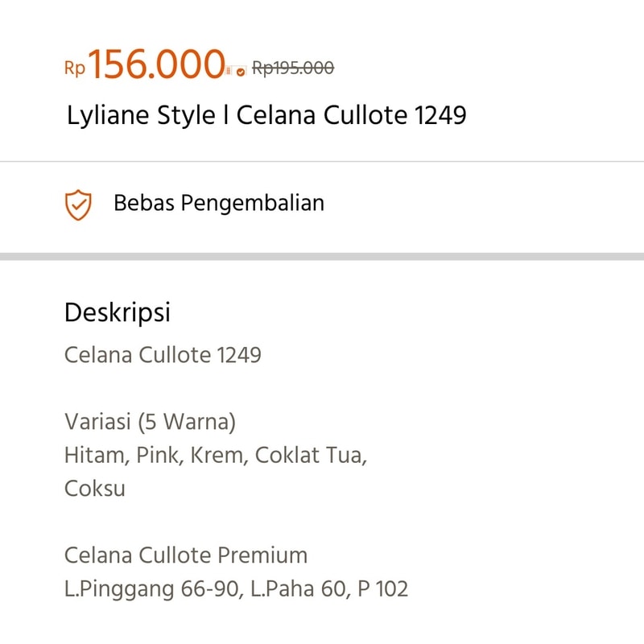The height and width of the screenshot is (644, 644).
Task: Select the discounted price 156.000
Action: click(x=156, y=64)
